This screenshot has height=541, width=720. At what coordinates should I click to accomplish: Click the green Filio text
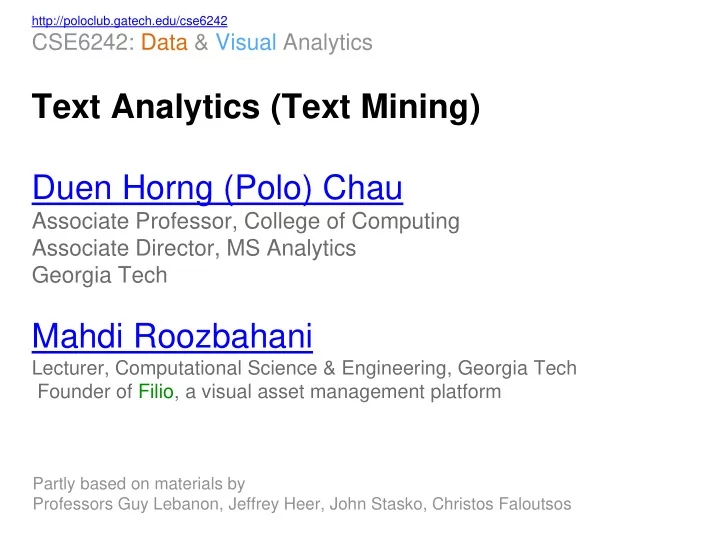click(x=156, y=392)
